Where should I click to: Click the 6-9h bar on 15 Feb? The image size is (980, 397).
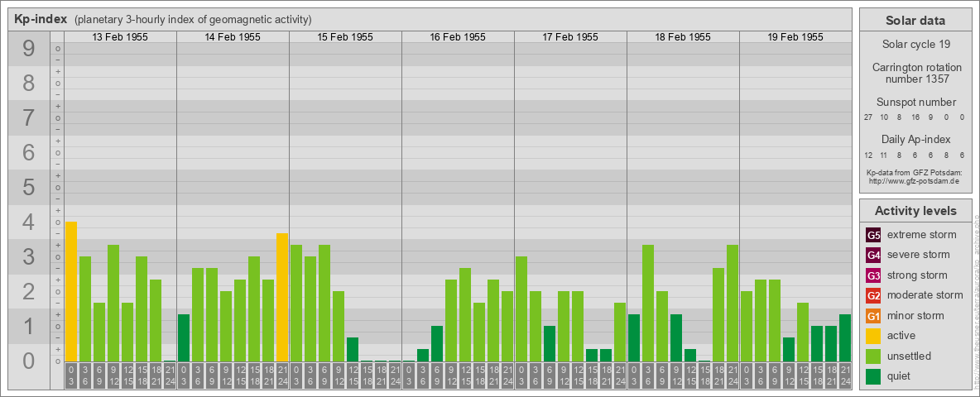[324, 303]
